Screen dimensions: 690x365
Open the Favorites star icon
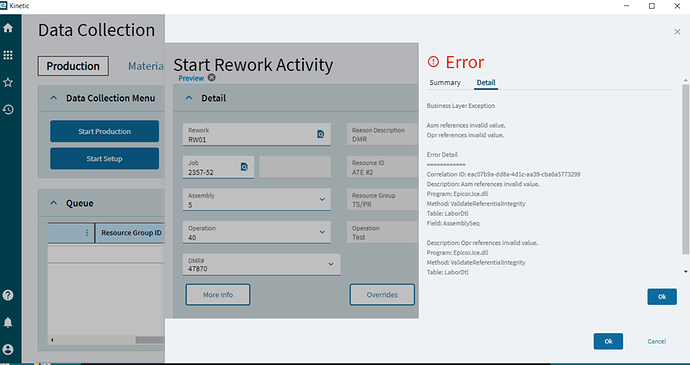coord(8,82)
